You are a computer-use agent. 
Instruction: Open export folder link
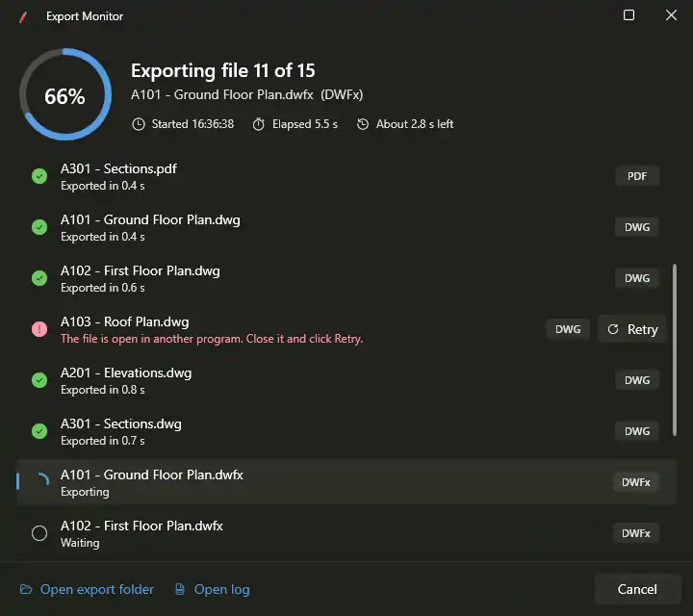87,589
